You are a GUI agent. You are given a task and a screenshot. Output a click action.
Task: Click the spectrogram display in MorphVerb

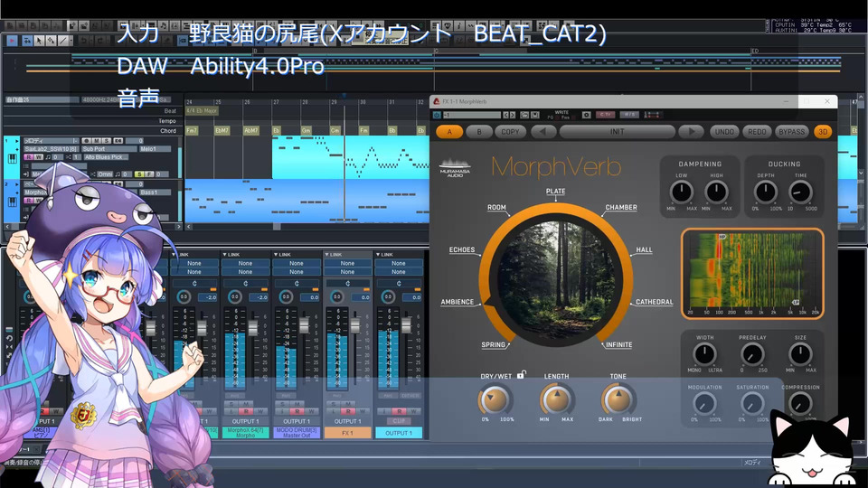point(752,274)
